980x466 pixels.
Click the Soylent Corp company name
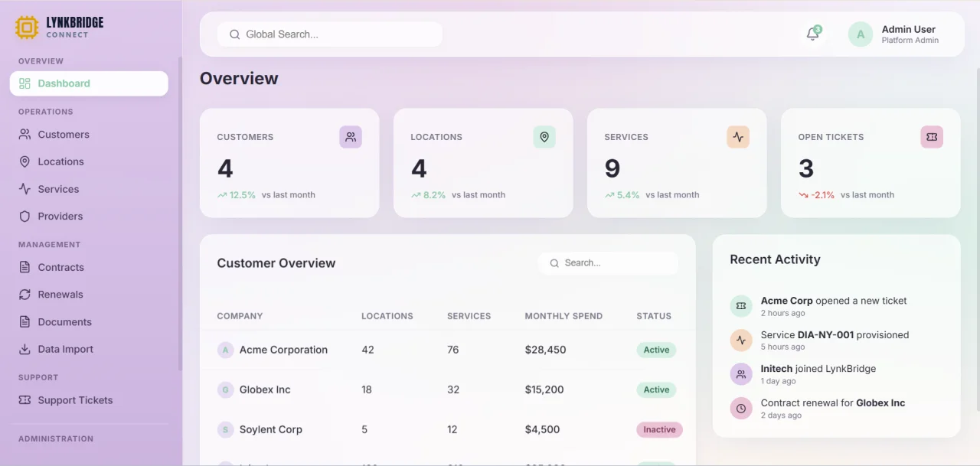271,430
